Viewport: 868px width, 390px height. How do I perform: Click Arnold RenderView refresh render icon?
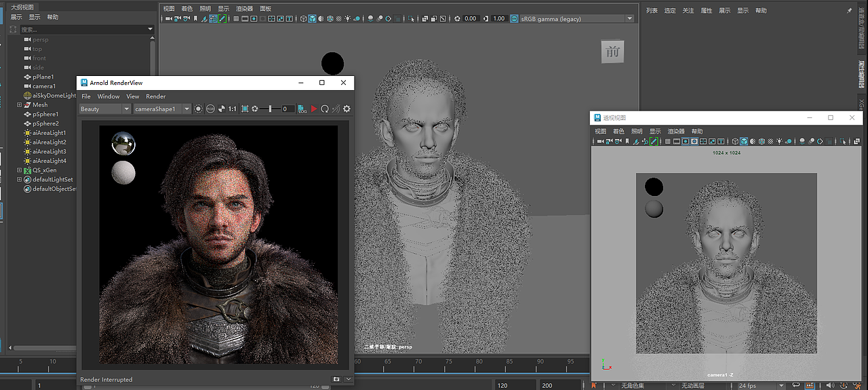coord(325,109)
